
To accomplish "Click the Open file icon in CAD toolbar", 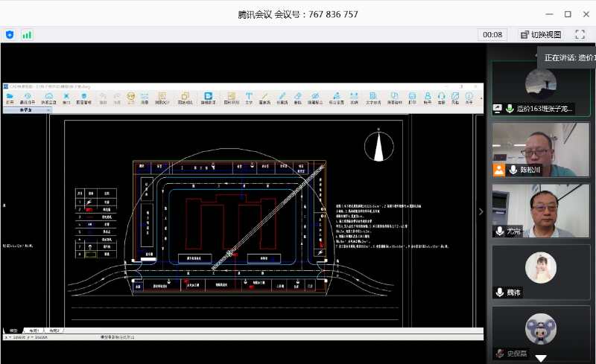I will [x=10, y=98].
